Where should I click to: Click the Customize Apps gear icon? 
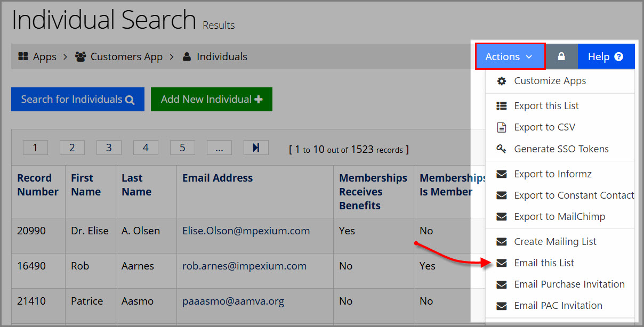501,81
